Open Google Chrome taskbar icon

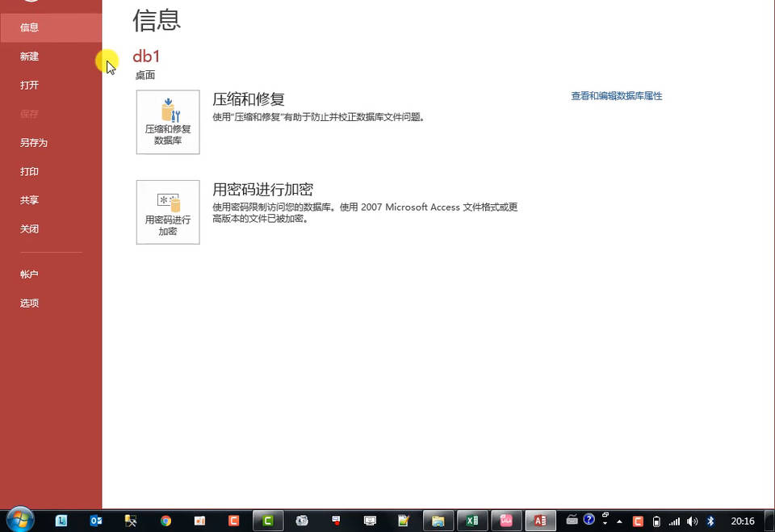click(165, 521)
